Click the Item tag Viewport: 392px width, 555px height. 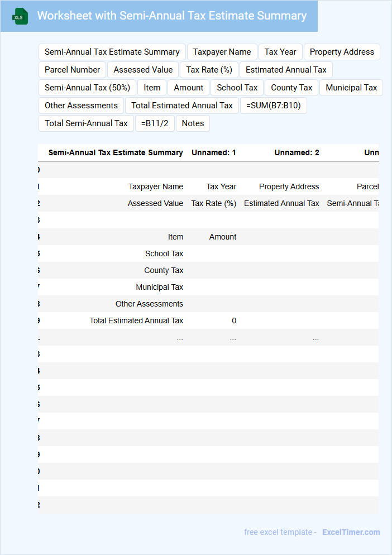click(152, 88)
